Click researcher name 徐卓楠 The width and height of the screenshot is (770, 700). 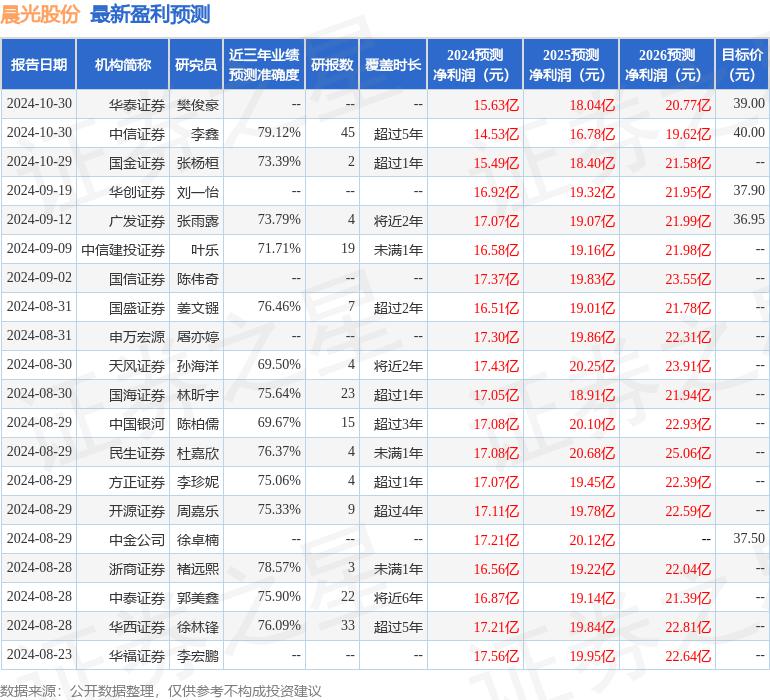tap(197, 539)
